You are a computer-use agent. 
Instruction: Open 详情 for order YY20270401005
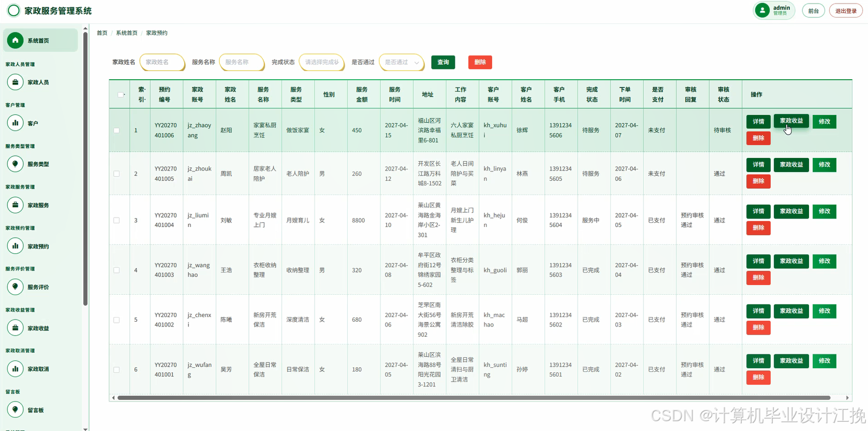pos(758,165)
